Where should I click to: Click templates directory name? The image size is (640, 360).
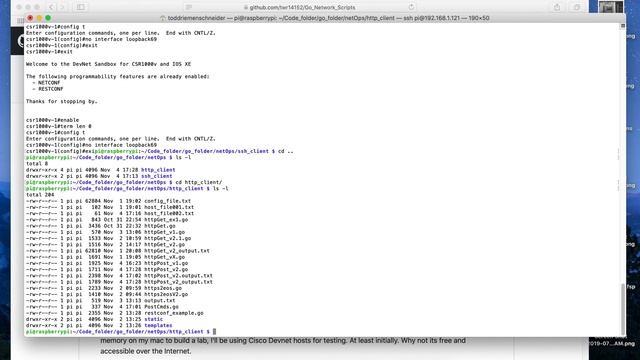click(158, 325)
